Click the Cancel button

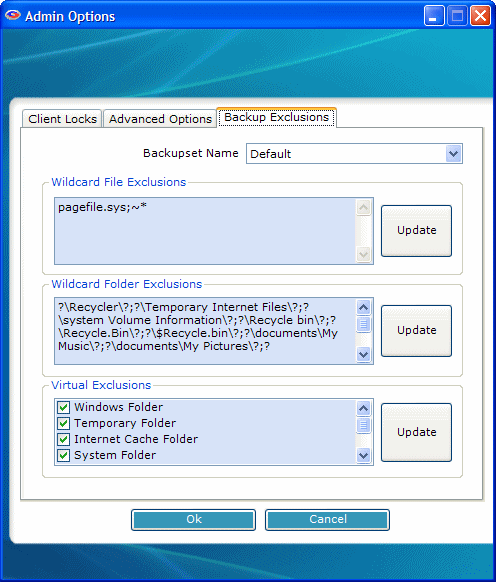pyautogui.click(x=327, y=520)
